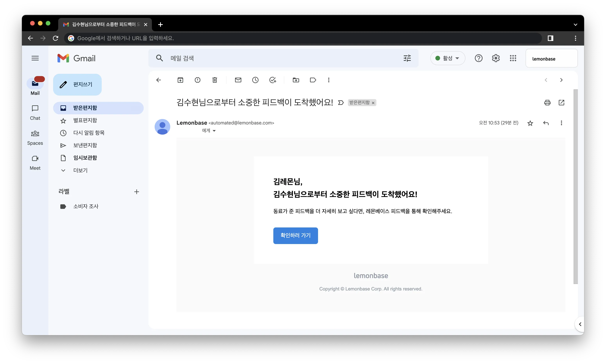Open the 활성 status dropdown
The height and width of the screenshot is (364, 606).
[447, 58]
